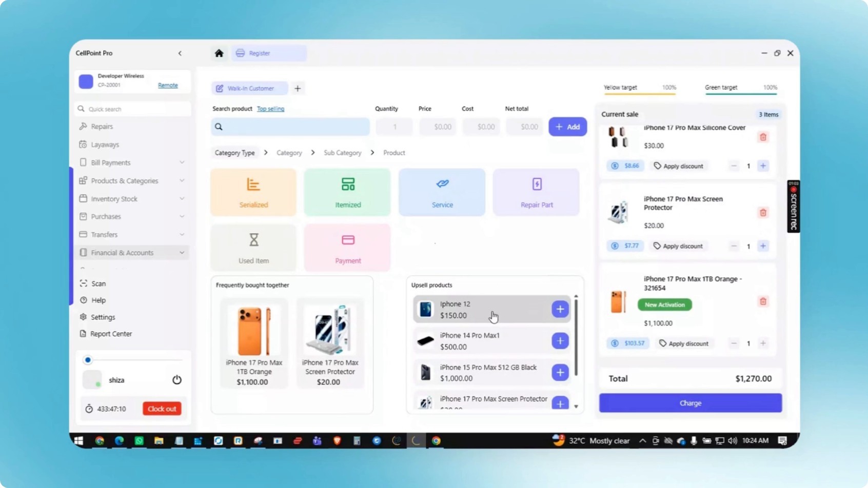Image resolution: width=868 pixels, height=488 pixels.
Task: Select the Walk-In Customer button
Action: (250, 89)
